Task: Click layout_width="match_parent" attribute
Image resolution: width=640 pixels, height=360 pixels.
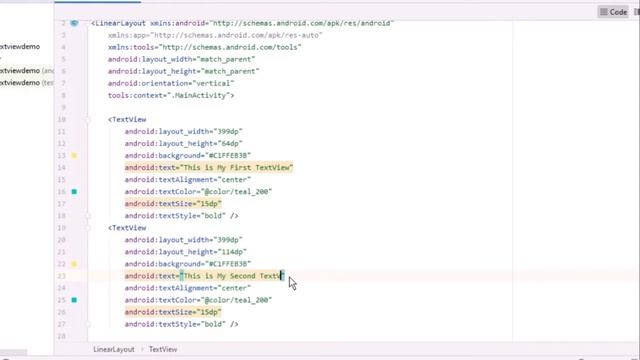Action: pos(181,59)
